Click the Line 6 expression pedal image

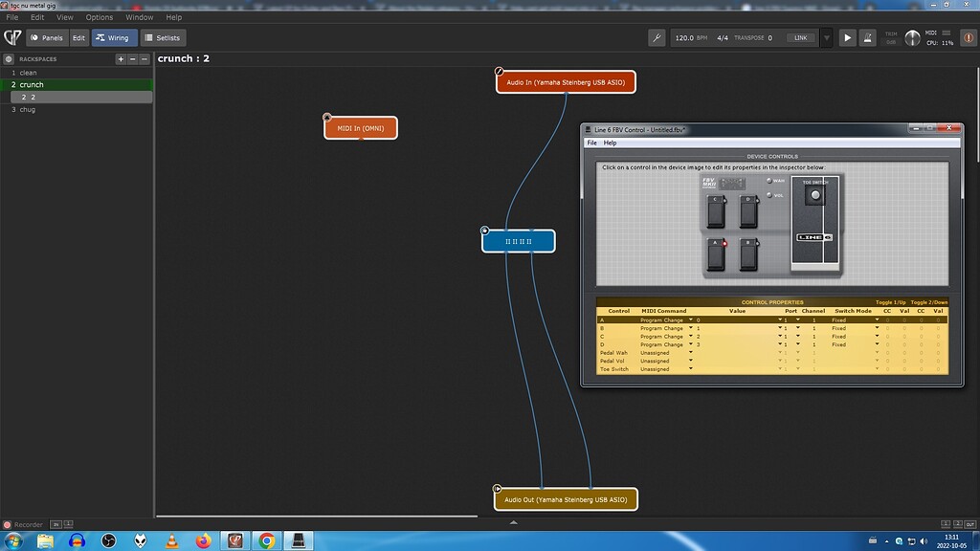tap(815, 224)
